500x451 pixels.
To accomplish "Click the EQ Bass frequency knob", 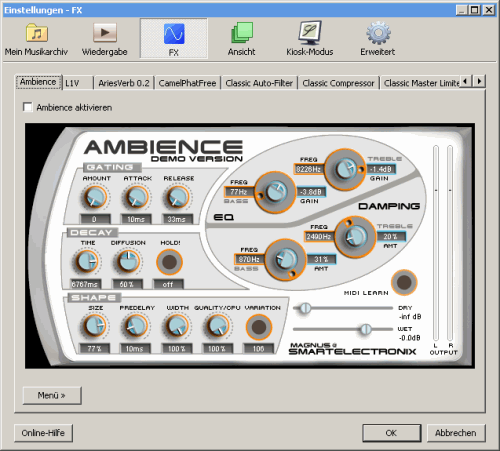I will (x=275, y=192).
